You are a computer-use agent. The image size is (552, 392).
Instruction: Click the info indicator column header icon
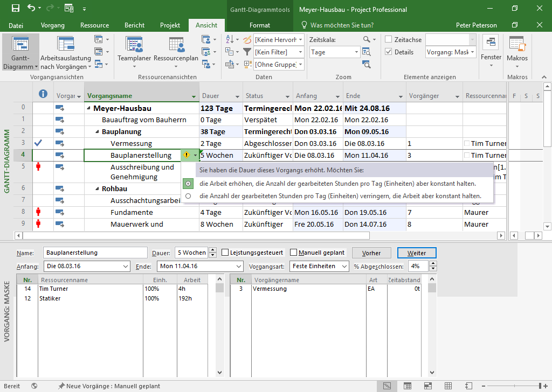click(x=43, y=94)
